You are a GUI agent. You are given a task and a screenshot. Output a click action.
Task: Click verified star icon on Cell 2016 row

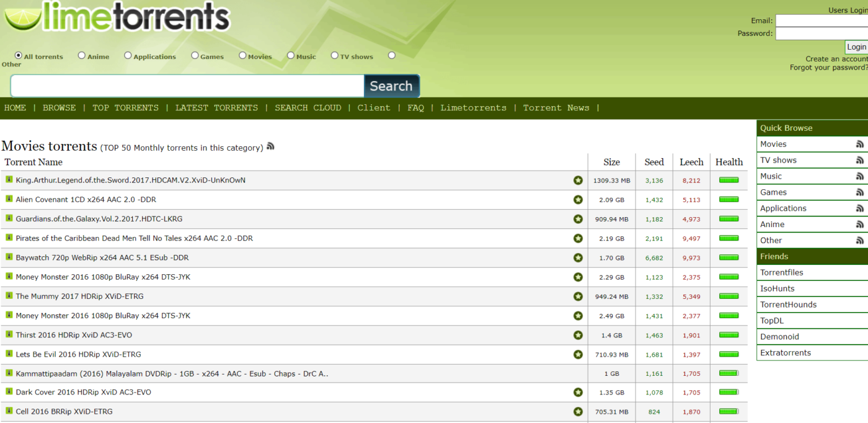578,411
